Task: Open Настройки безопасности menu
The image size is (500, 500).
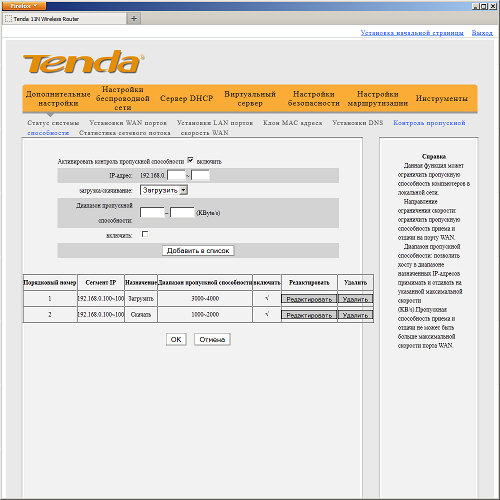Action: [314, 99]
